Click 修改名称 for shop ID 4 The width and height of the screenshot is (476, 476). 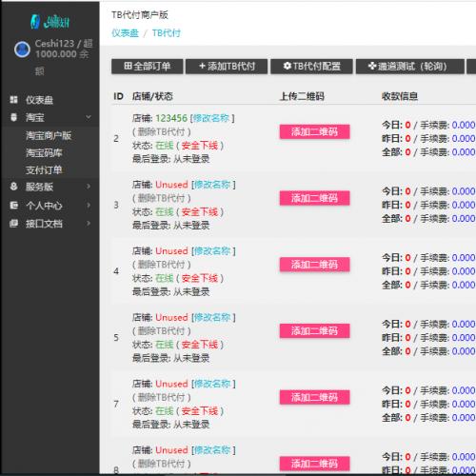[x=212, y=251]
